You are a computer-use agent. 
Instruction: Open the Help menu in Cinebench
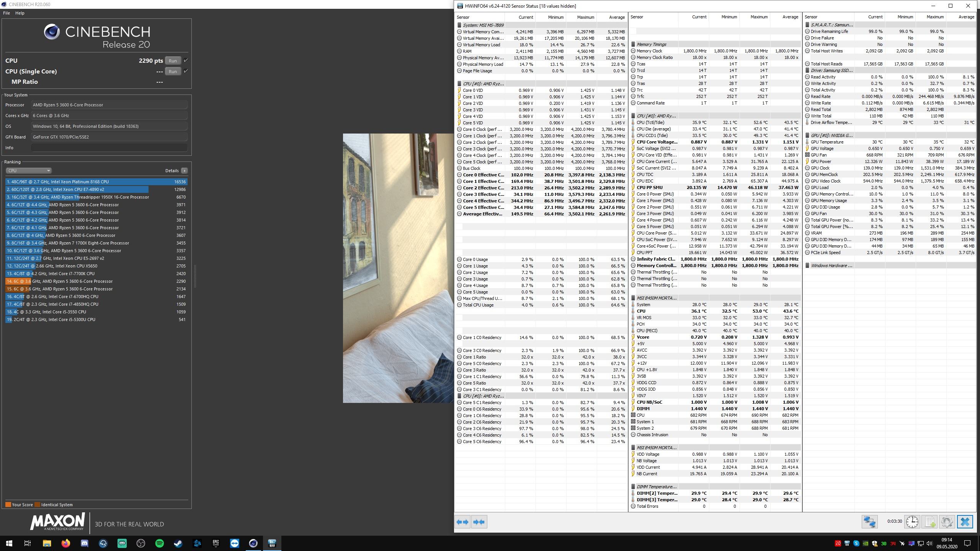(x=20, y=13)
